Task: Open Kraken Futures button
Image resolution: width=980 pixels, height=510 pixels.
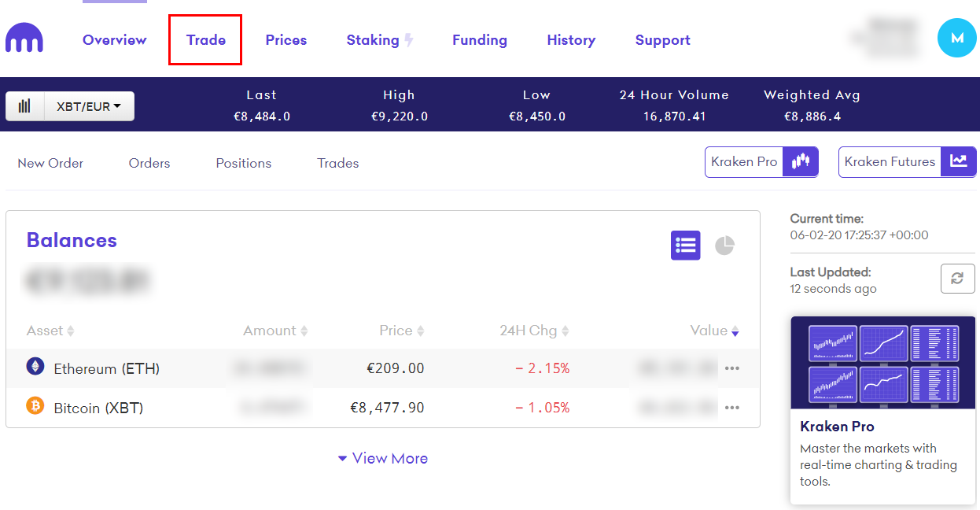Action: click(906, 162)
